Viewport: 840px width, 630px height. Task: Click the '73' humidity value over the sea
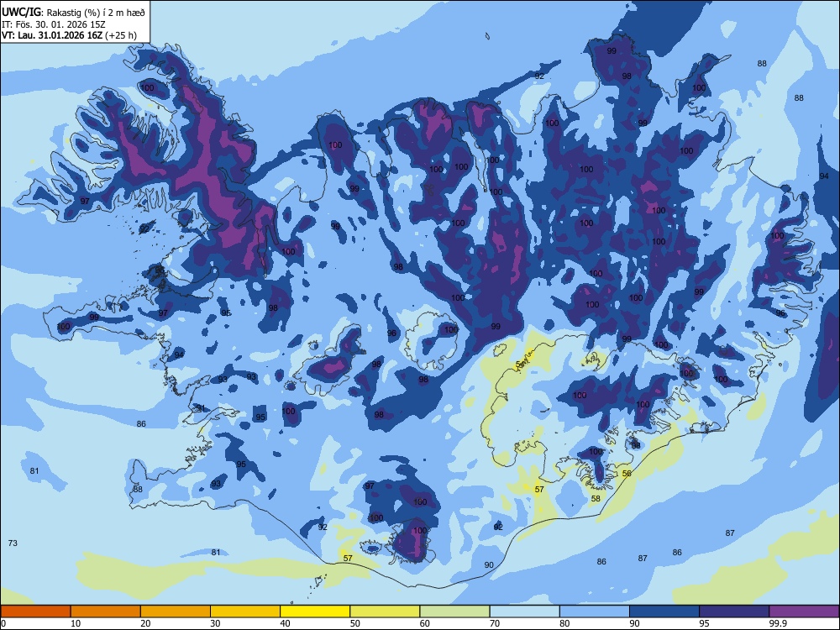pyautogui.click(x=13, y=543)
